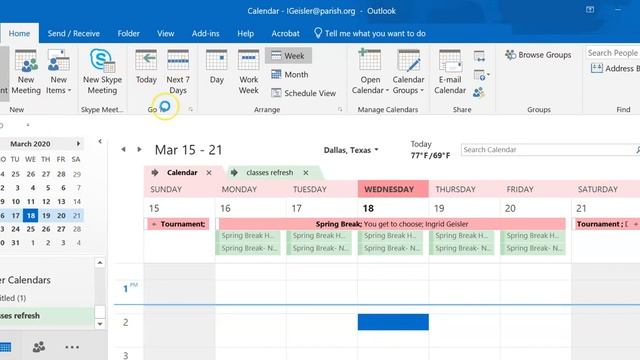The width and height of the screenshot is (640, 360).
Task: Open the Send / Receive tab
Action: (73, 33)
